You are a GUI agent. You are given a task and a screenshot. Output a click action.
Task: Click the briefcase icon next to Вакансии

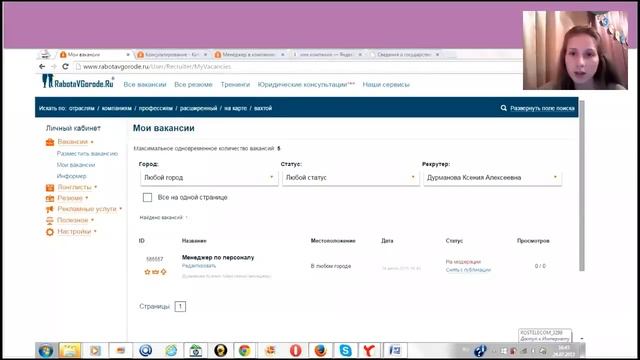pos(50,142)
